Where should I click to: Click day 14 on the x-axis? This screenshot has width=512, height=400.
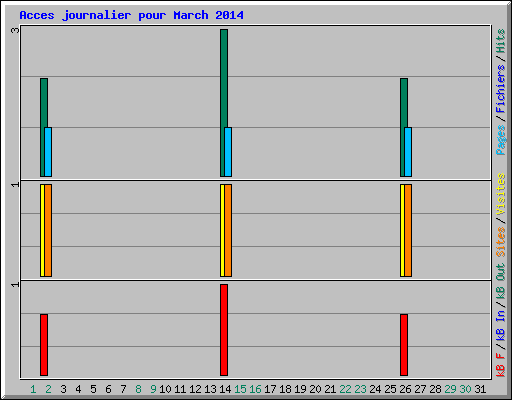(225, 389)
